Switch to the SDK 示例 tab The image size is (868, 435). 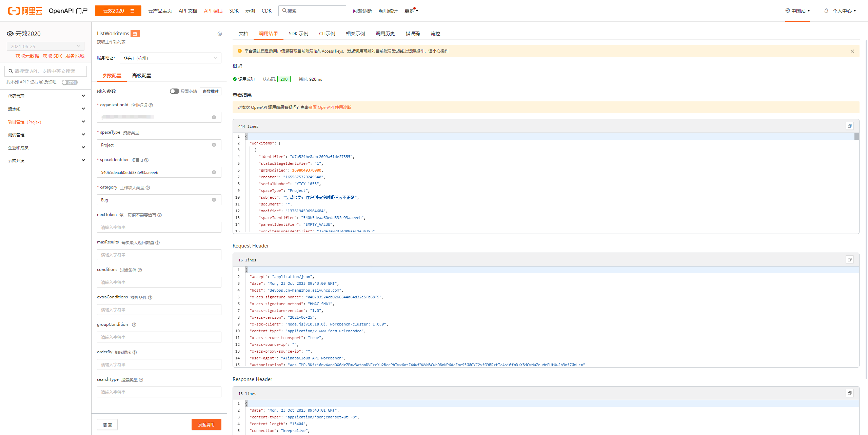[x=298, y=34]
